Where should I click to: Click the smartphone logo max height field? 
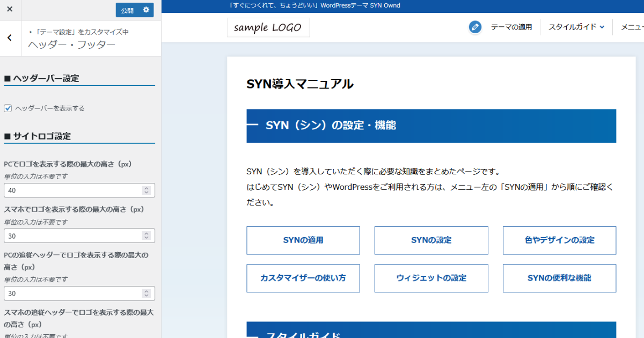pyautogui.click(x=72, y=236)
